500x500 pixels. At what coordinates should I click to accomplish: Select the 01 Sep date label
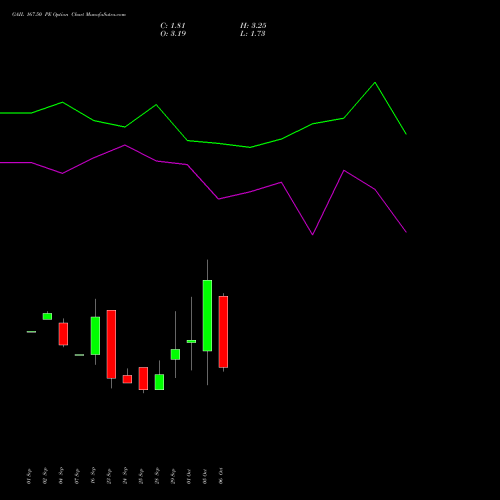coord(29,476)
